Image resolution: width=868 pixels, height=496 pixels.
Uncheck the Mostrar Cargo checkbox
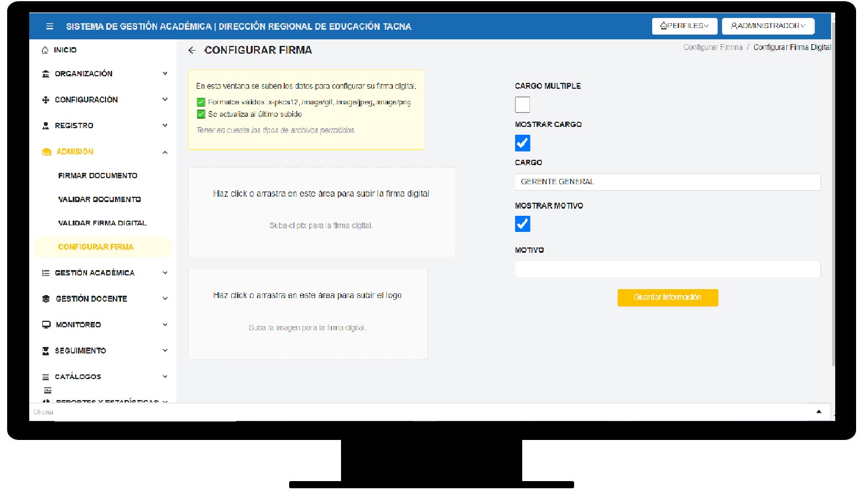522,143
